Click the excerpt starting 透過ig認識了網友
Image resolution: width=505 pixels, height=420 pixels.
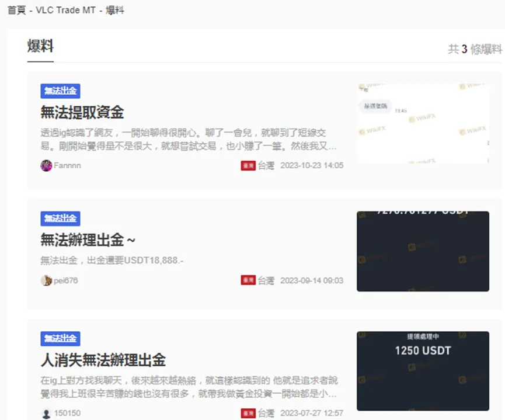pyautogui.click(x=189, y=140)
